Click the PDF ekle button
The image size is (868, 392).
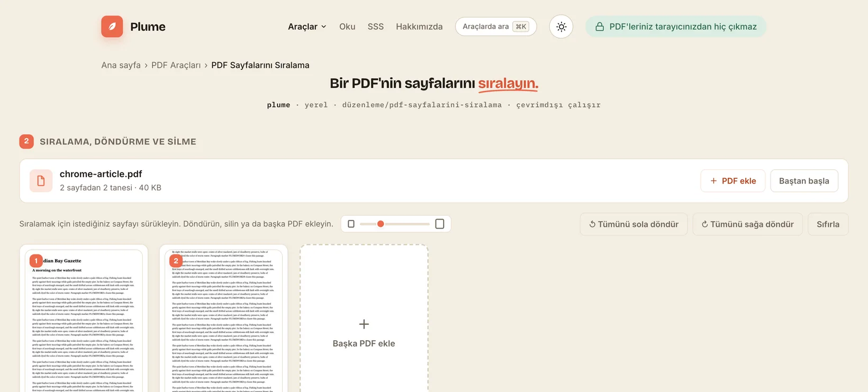coord(733,181)
